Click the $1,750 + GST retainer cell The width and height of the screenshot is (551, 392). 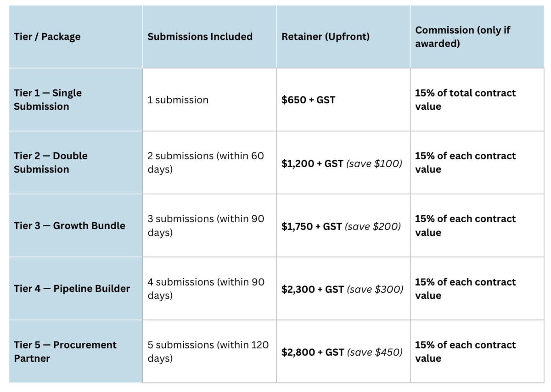(x=341, y=226)
